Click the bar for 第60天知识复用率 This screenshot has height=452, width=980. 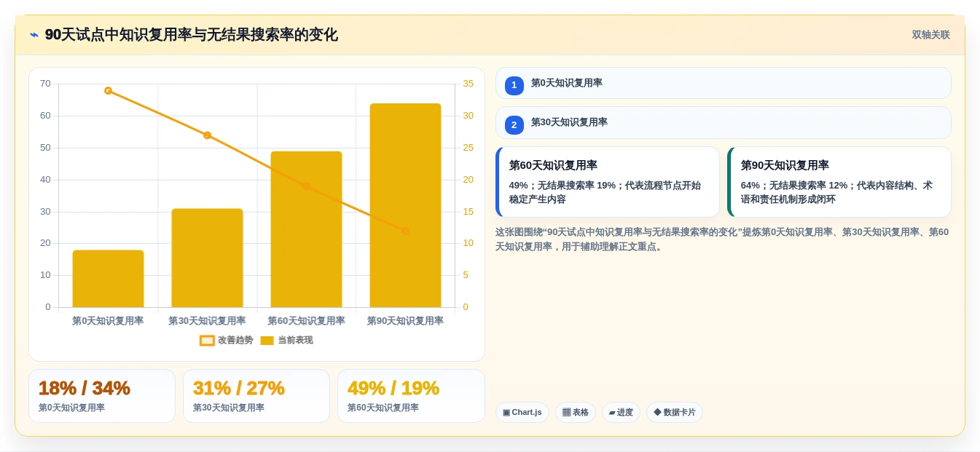(306, 229)
